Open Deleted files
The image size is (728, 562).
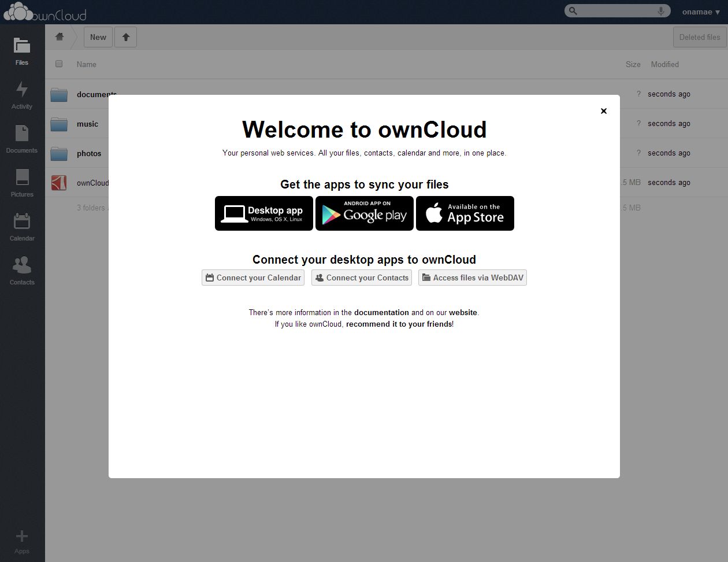[x=700, y=37]
